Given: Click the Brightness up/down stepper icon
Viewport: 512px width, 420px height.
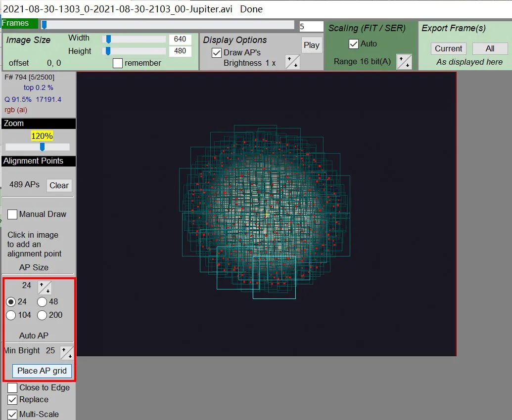Looking at the screenshot, I should pyautogui.click(x=292, y=62).
